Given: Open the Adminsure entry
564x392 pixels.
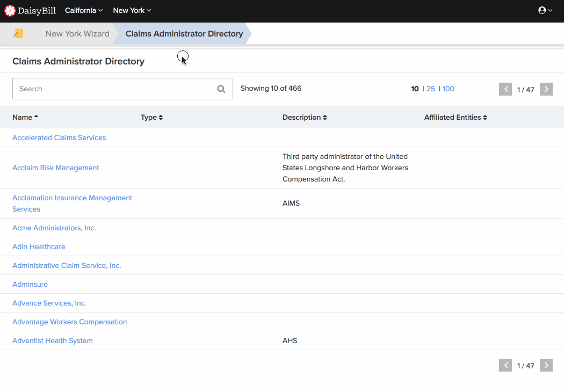Looking at the screenshot, I should [x=30, y=284].
